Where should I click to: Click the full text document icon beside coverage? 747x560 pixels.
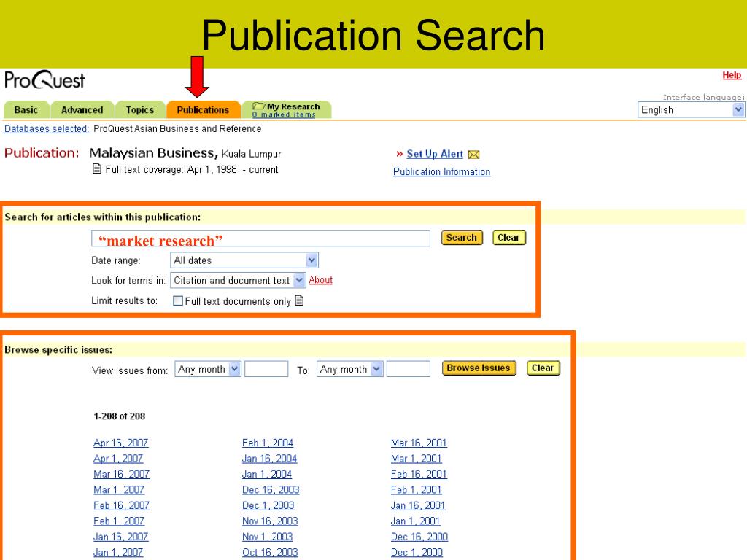click(97, 168)
